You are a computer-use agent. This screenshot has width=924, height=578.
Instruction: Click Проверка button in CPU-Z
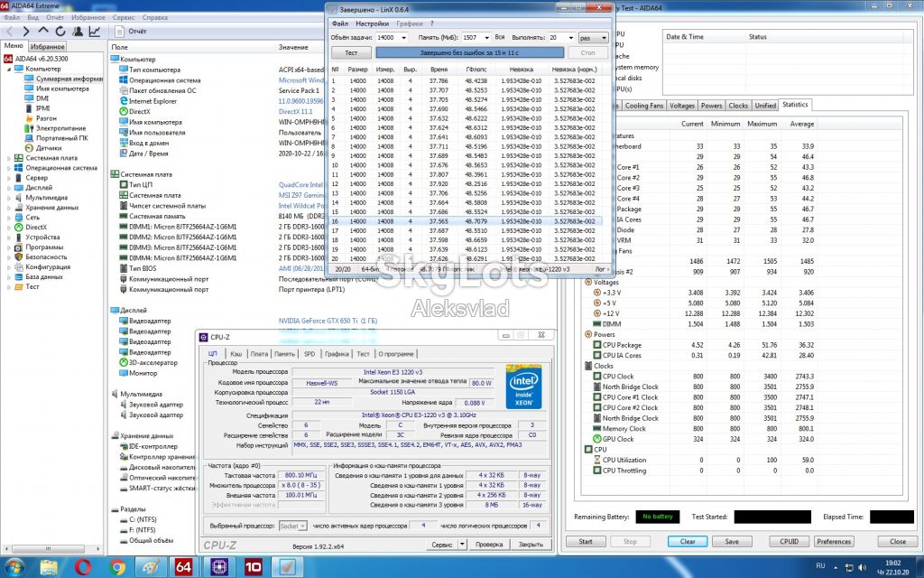coord(489,545)
